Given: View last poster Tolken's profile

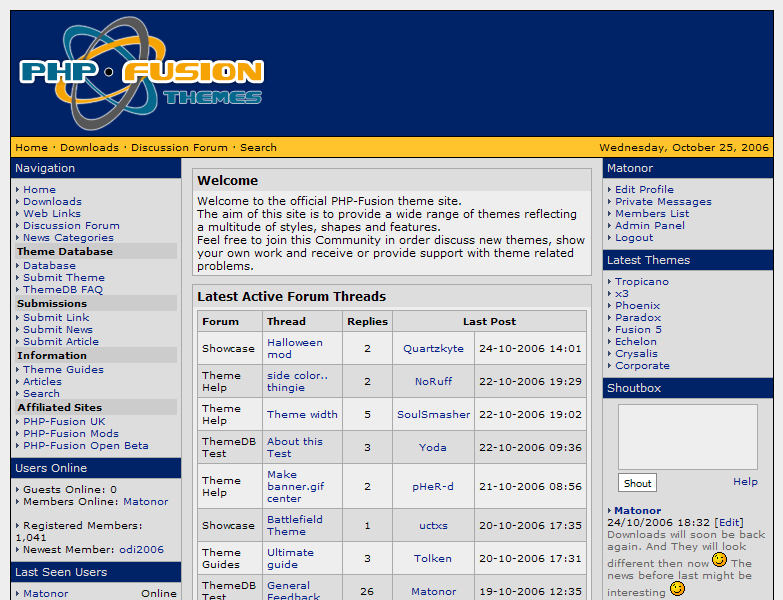Looking at the screenshot, I should (x=433, y=558).
